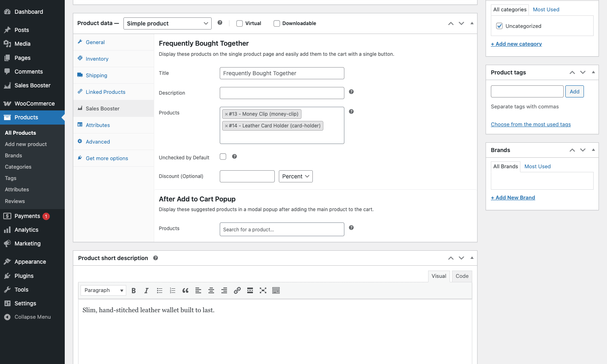Click help icon beside popup Products search
The height and width of the screenshot is (364, 607).
tap(351, 228)
